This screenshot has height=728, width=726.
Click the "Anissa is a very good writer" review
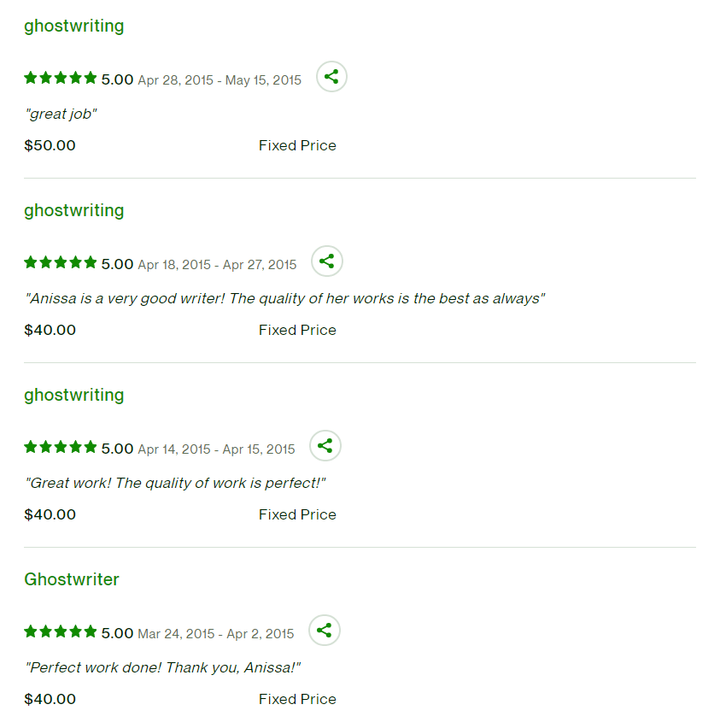(x=284, y=298)
